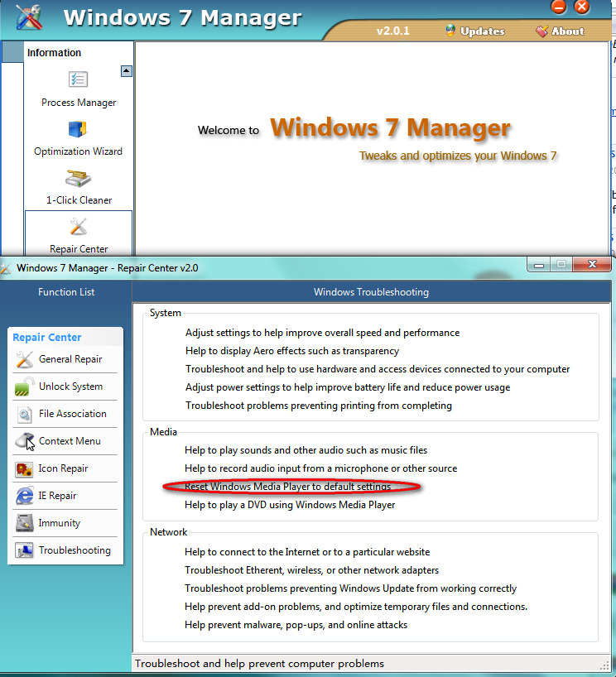Select the Information tab in sidebar

click(54, 53)
